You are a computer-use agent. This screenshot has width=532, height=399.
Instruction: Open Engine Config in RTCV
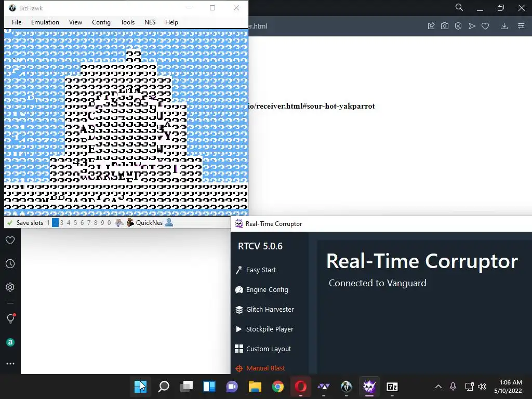267,289
